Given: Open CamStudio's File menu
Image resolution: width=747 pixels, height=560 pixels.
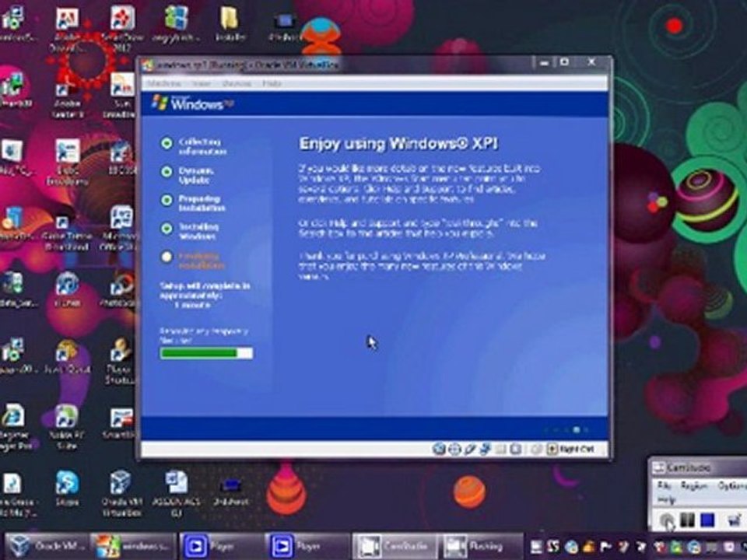Looking at the screenshot, I should click(664, 485).
